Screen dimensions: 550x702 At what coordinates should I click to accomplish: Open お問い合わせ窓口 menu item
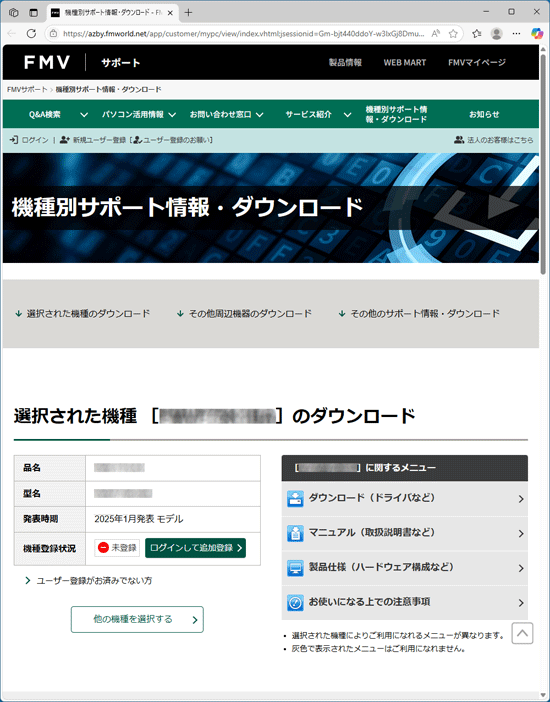(x=220, y=115)
